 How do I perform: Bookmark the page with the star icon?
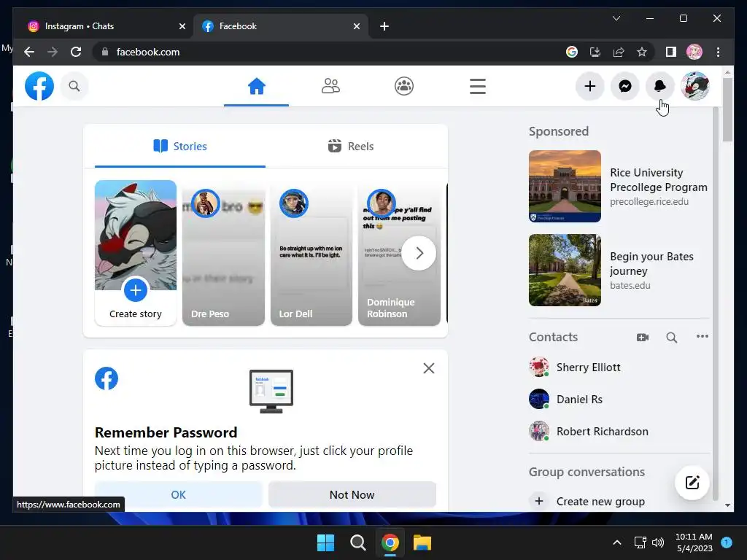pyautogui.click(x=642, y=52)
